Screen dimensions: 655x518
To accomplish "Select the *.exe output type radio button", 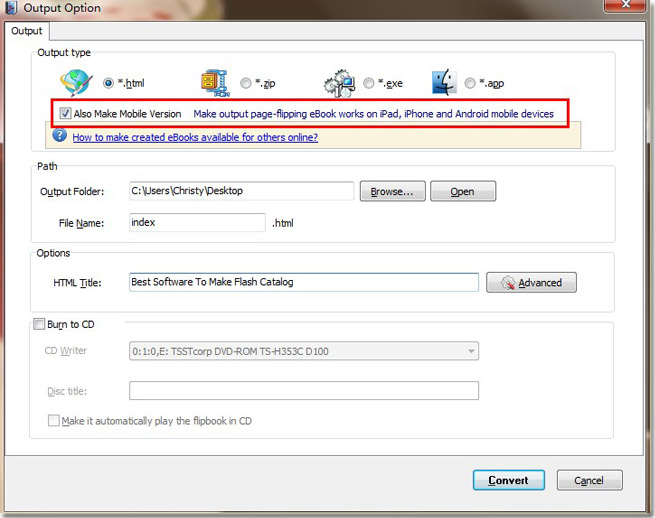I will coord(368,83).
